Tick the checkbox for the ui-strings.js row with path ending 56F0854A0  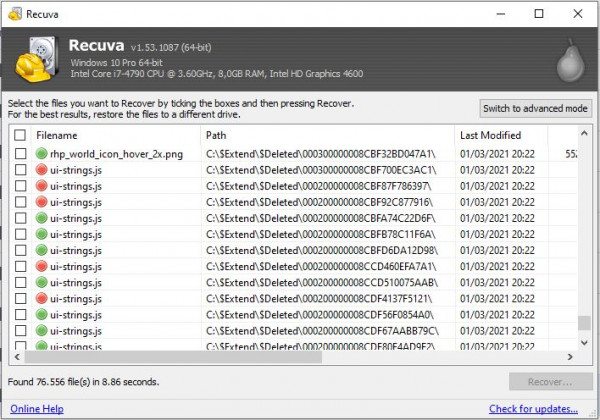coord(21,314)
